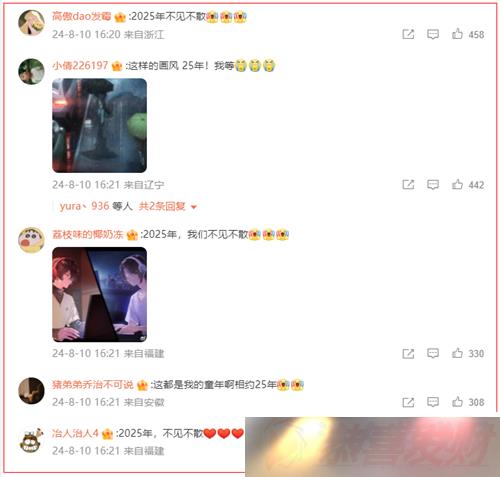Reply to the comment posted from 福建 with 330 likes
Image resolution: width=500 pixels, height=477 pixels.
[x=433, y=353]
